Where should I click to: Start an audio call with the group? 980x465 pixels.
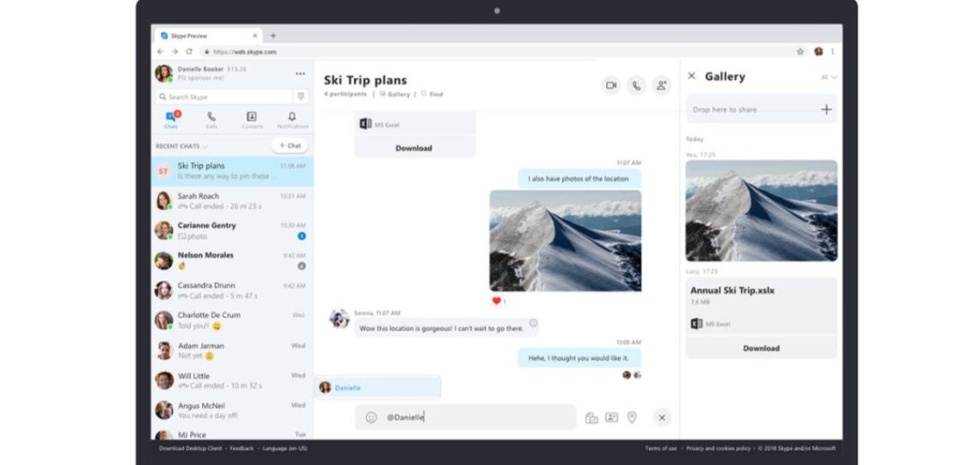point(636,85)
